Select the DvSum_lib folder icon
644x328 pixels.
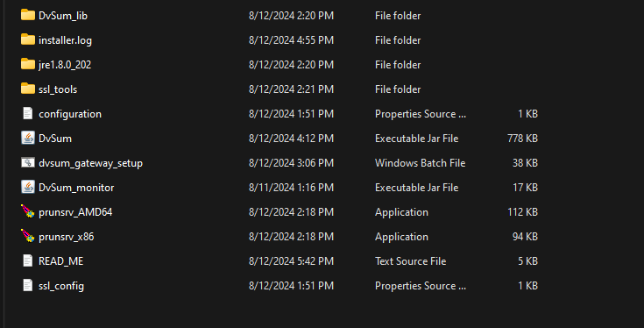coord(27,15)
